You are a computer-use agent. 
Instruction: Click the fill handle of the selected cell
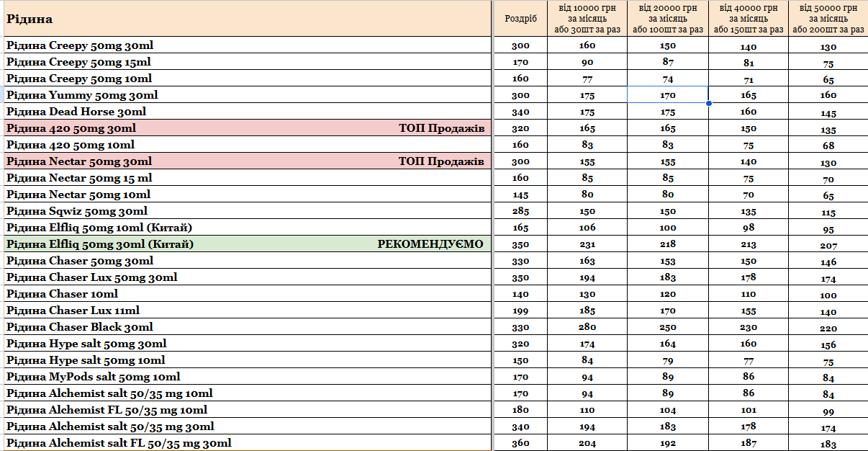(709, 103)
